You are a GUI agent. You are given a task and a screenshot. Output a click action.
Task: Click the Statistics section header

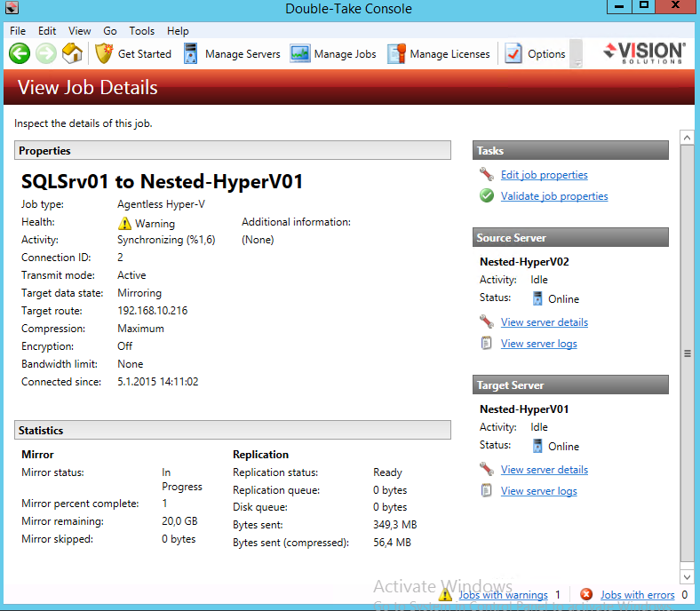233,430
